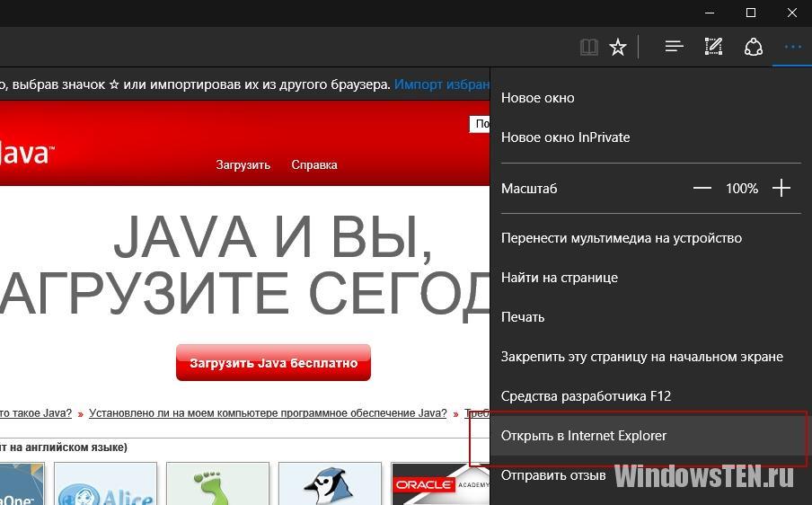Click the 100% zoom level value

742,189
